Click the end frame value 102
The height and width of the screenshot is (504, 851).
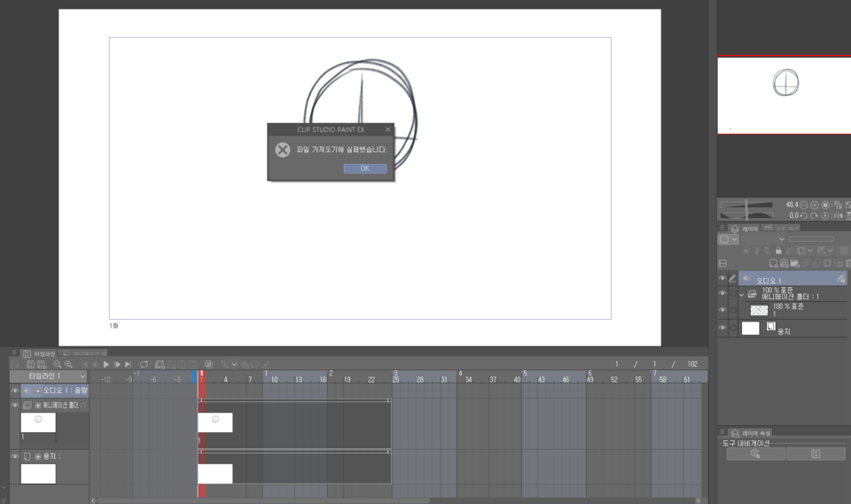coord(692,364)
